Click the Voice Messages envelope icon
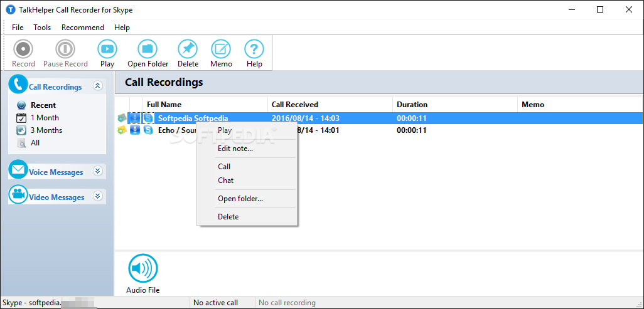This screenshot has width=644, height=309. [x=18, y=169]
